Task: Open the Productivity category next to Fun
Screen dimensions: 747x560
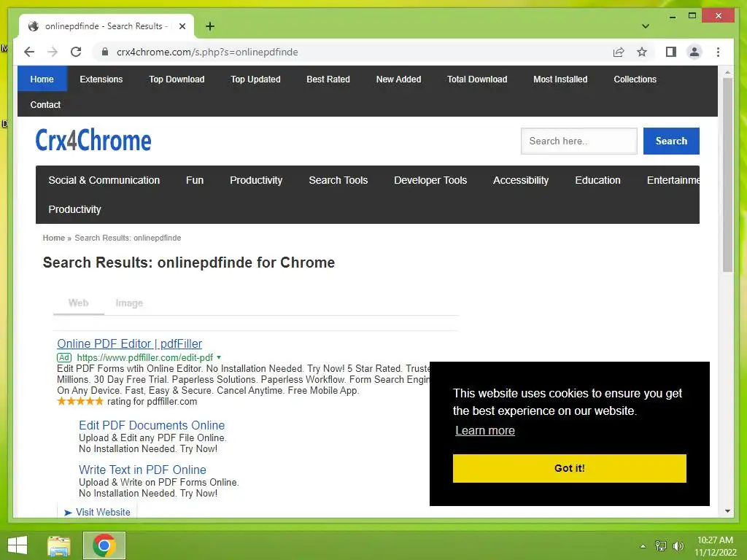Action: coord(256,180)
